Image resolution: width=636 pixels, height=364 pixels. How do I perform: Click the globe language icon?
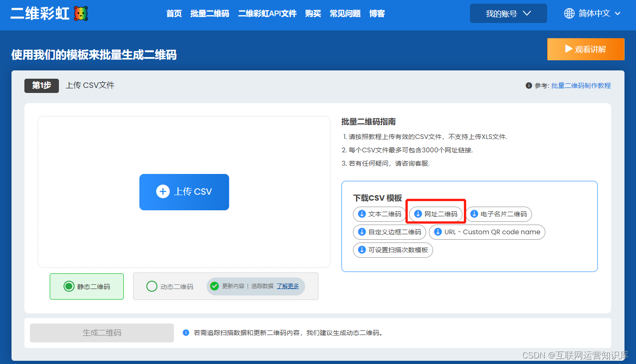pos(569,13)
